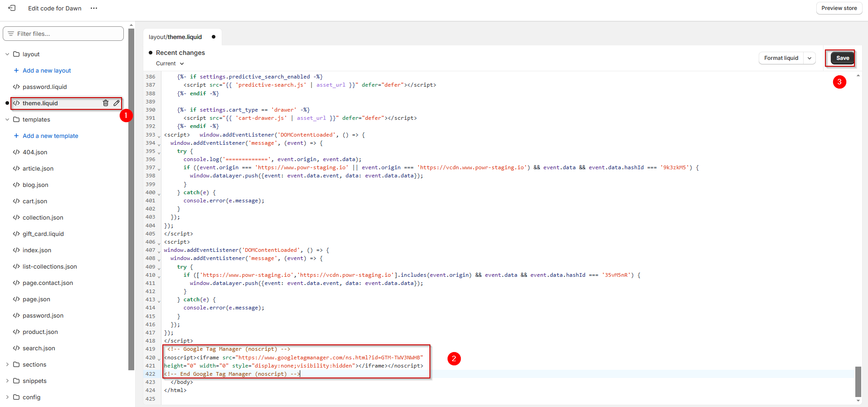Image resolution: width=868 pixels, height=407 pixels.
Task: Click the console.log line in the script
Action: coord(272,159)
